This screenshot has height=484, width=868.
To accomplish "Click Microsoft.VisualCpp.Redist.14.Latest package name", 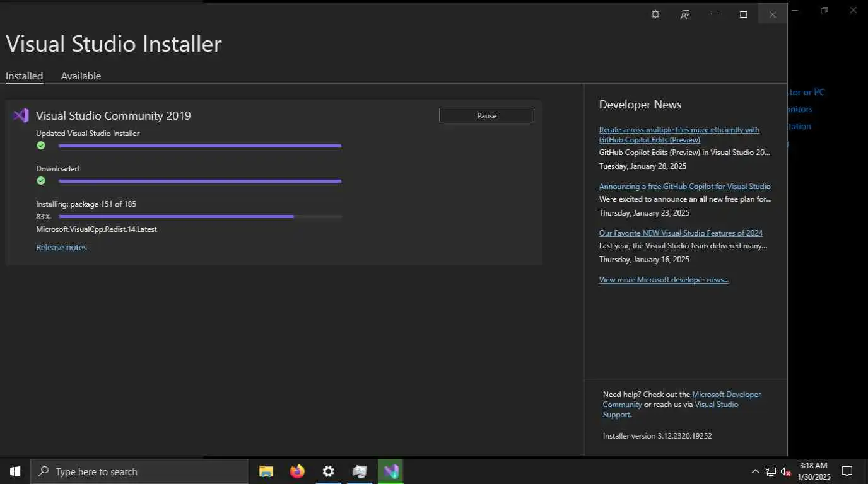I will coord(97,229).
